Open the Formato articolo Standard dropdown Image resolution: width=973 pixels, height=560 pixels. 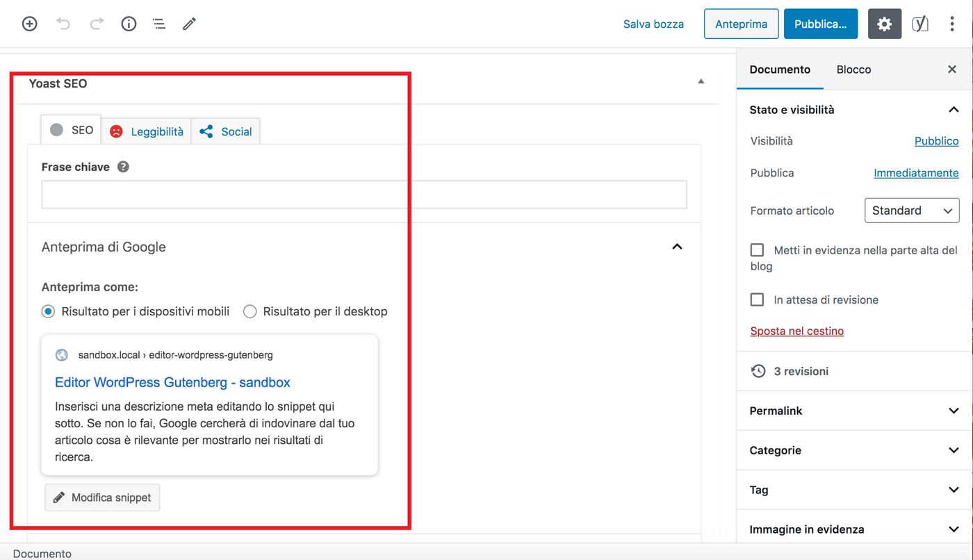[912, 211]
